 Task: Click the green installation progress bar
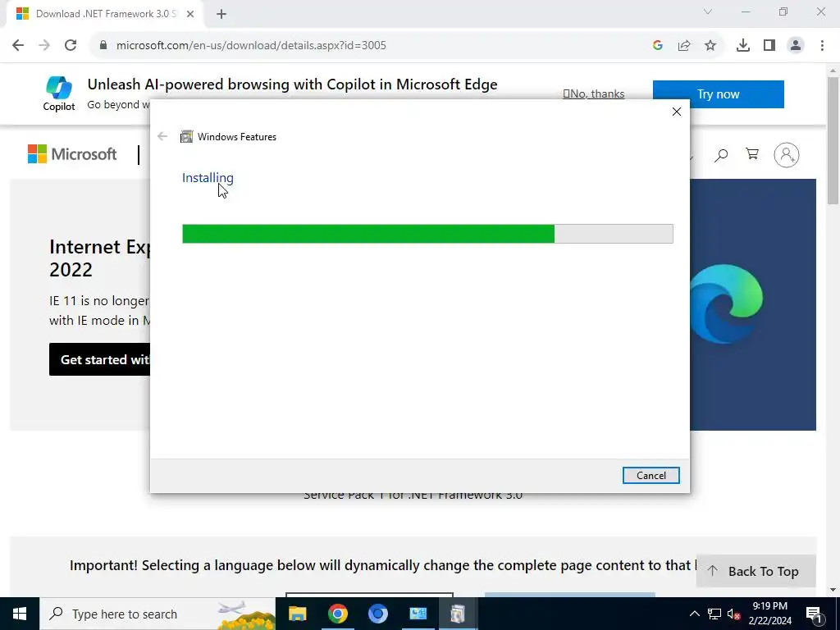click(427, 234)
